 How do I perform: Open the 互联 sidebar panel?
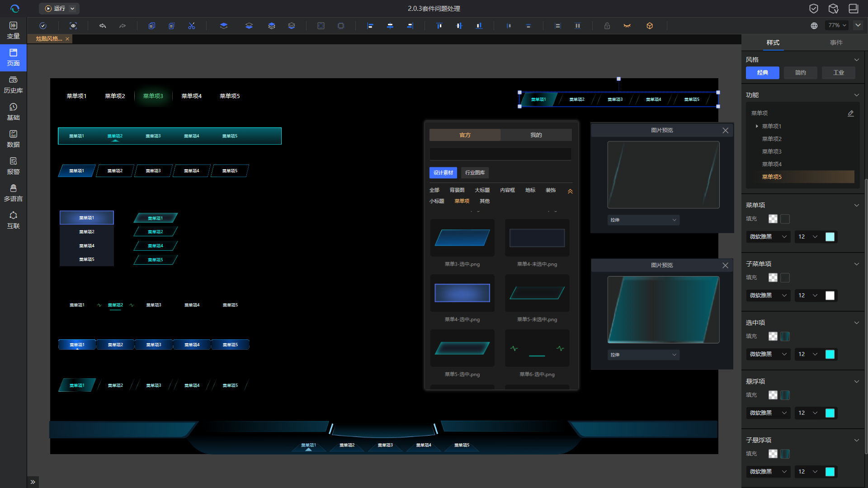(x=13, y=220)
